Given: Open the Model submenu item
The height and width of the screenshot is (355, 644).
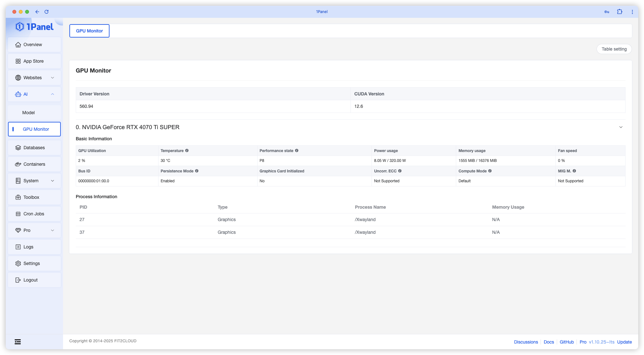Looking at the screenshot, I should (29, 113).
